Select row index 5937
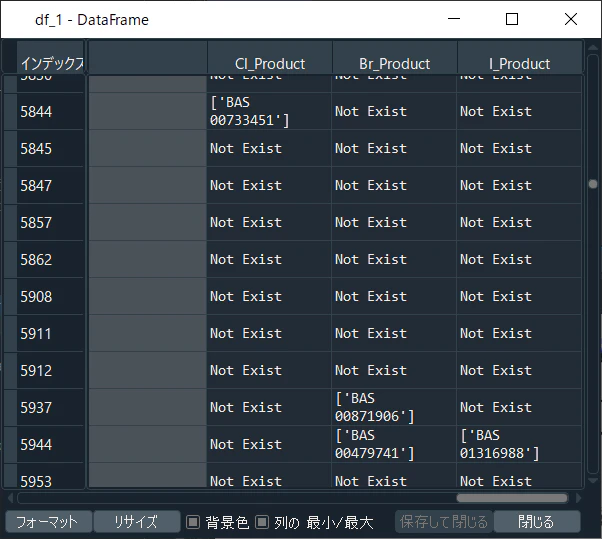This screenshot has width=602, height=539. [50, 407]
